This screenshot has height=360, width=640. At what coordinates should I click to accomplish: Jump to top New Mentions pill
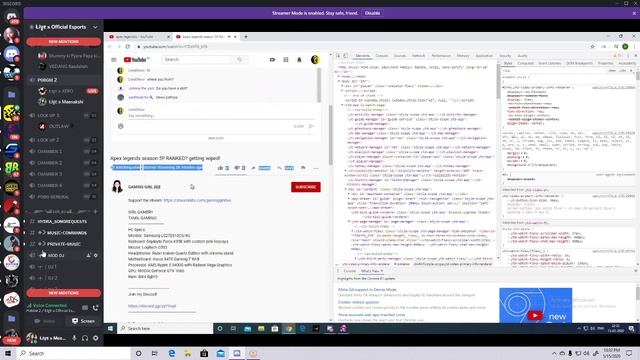click(x=64, y=42)
